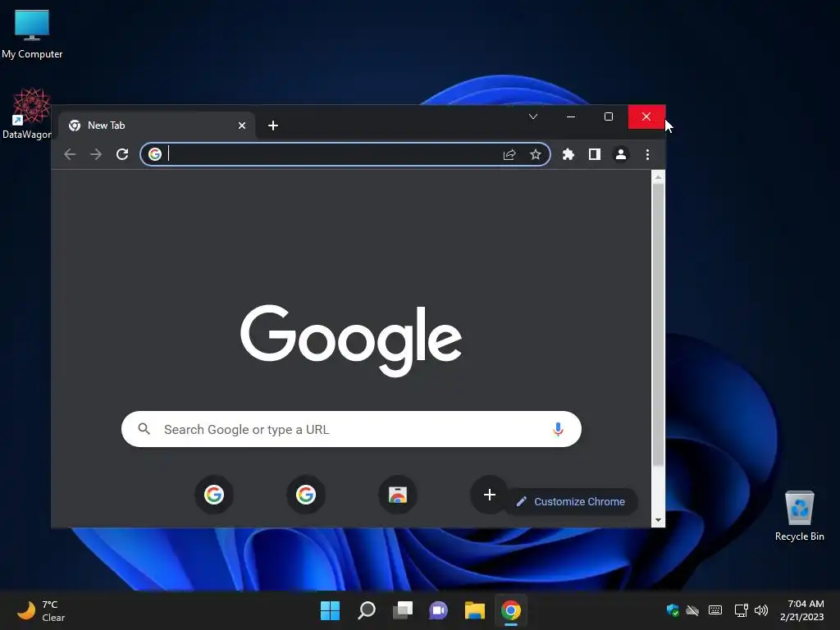This screenshot has width=840, height=630.
Task: Open the Chrome profile avatar
Action: tap(621, 155)
